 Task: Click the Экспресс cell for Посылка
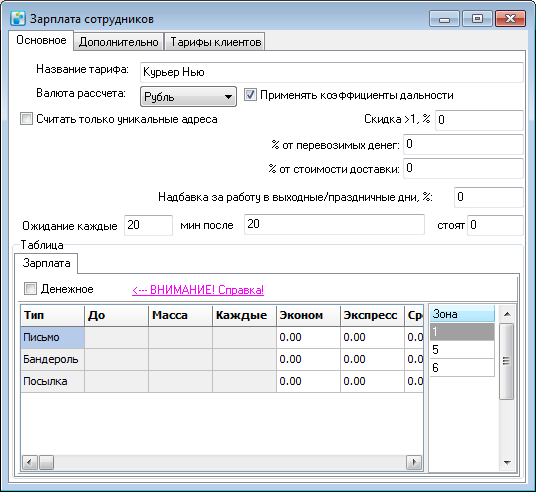click(372, 381)
